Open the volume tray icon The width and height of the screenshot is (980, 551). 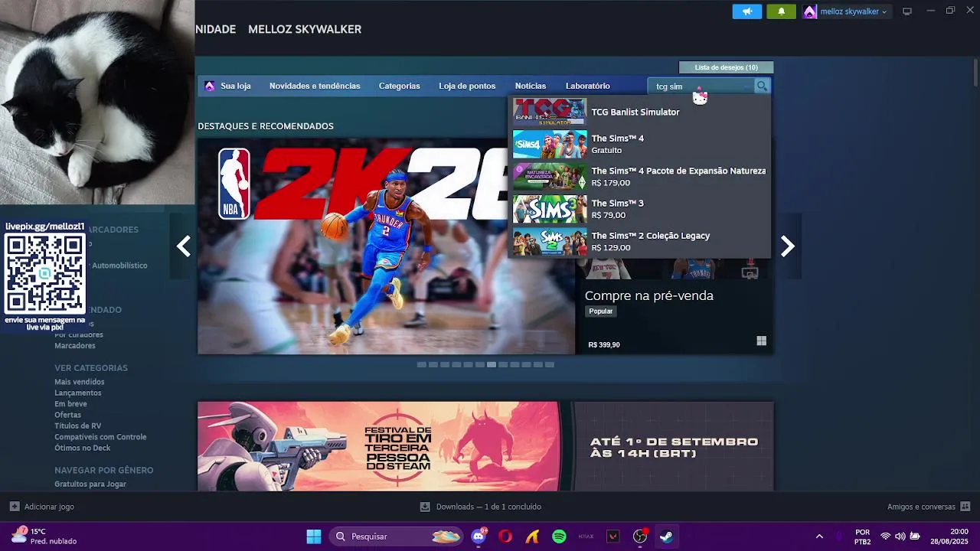coord(900,536)
